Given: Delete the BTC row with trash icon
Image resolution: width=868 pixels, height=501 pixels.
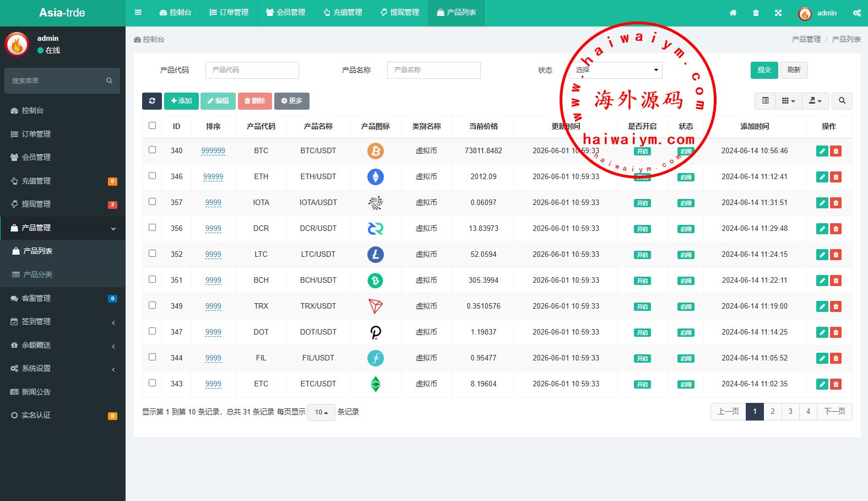Looking at the screenshot, I should [836, 151].
